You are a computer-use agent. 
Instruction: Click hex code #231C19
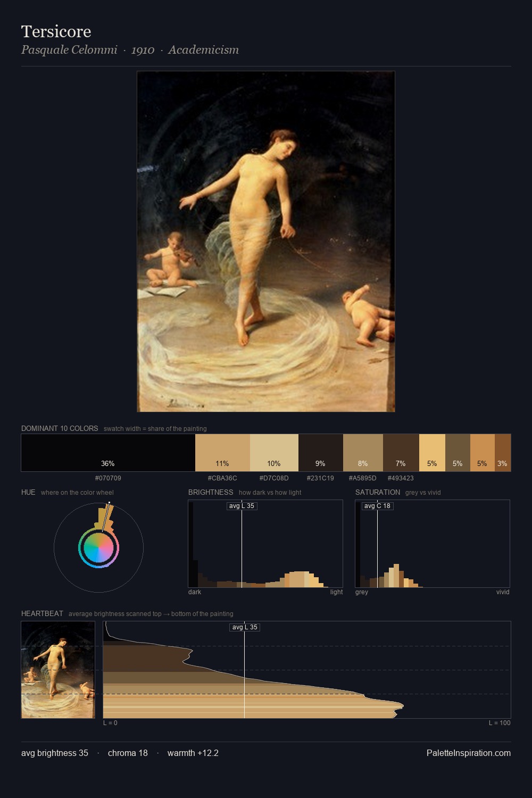[320, 478]
